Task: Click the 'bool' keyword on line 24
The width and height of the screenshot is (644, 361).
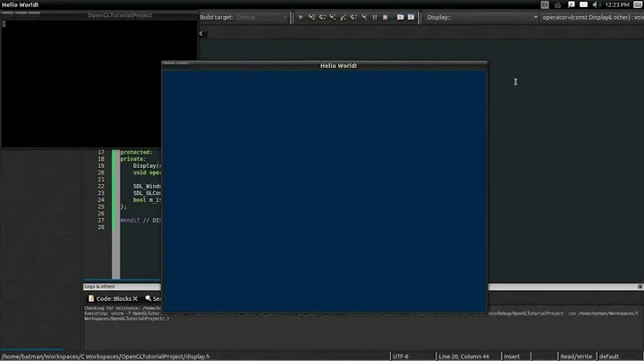Action: pyautogui.click(x=140, y=200)
